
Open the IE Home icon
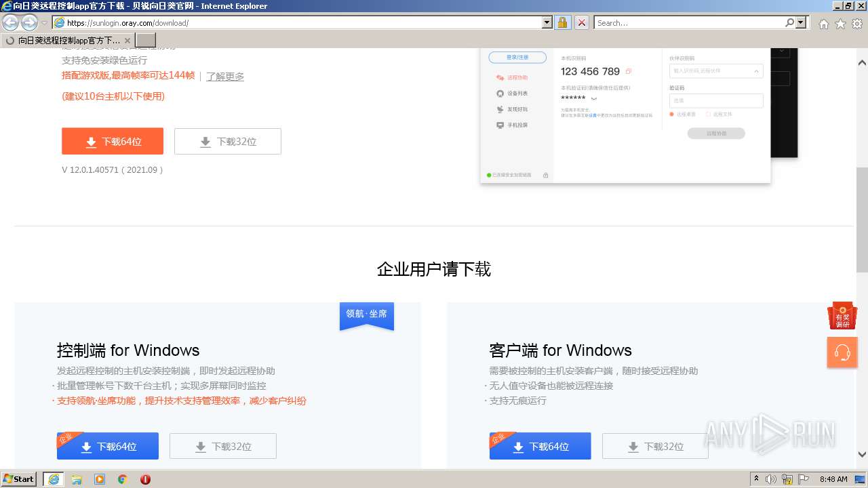coord(823,24)
